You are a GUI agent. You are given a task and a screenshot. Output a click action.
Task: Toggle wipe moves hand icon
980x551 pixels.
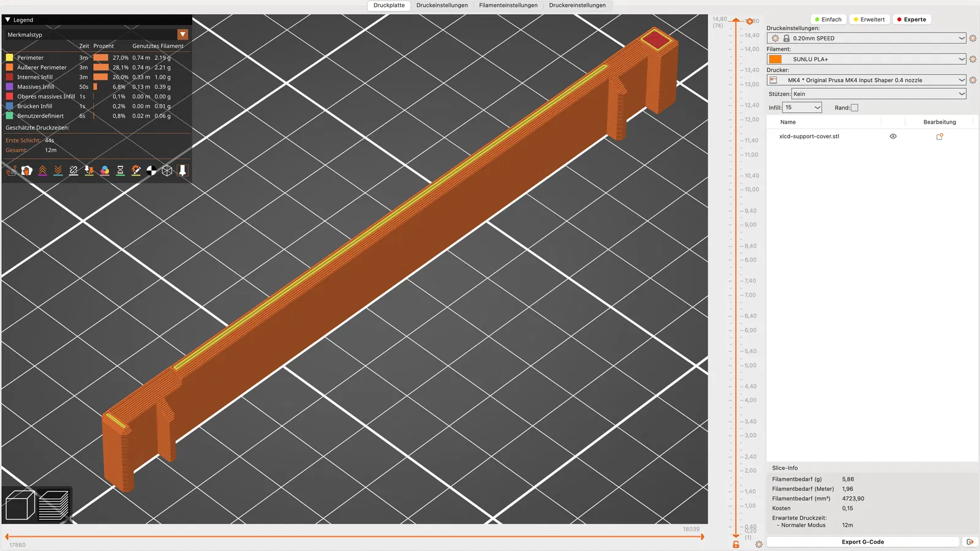click(x=26, y=171)
